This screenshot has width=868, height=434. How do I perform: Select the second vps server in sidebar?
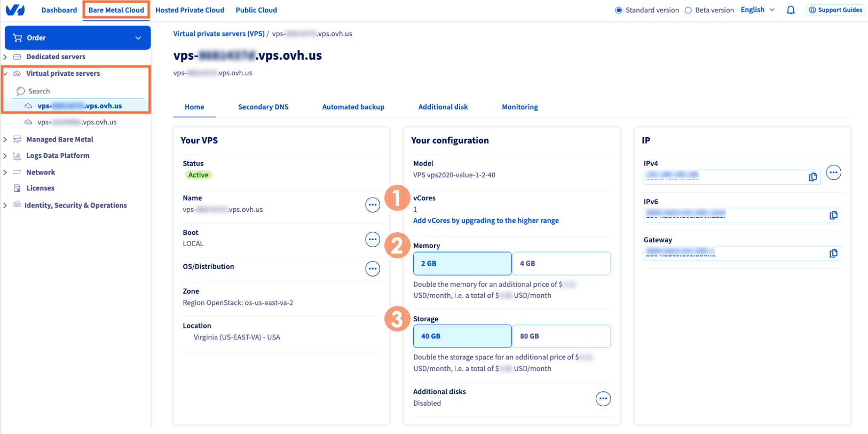pos(77,122)
